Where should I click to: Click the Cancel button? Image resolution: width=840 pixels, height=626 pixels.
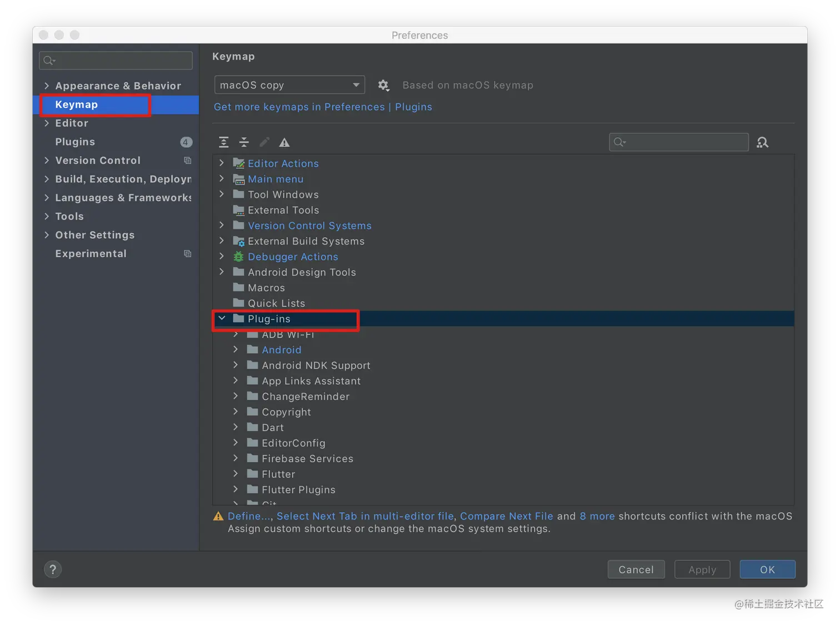pyautogui.click(x=636, y=569)
